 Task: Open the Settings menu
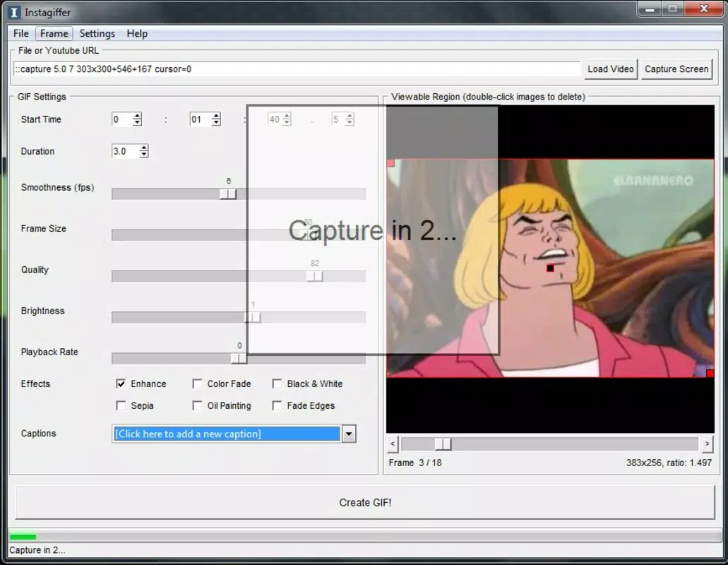coord(97,33)
